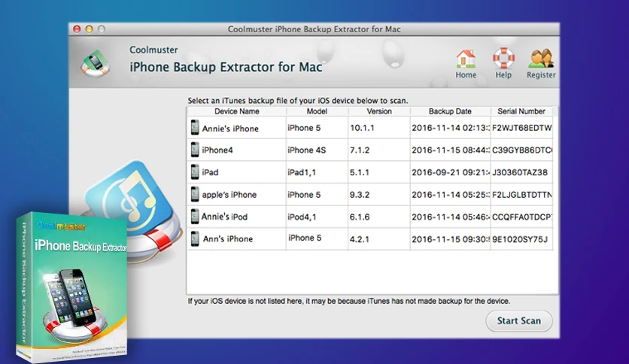Click the phone icon beside iPhone4
Image resolution: width=629 pixels, height=364 pixels.
(195, 150)
